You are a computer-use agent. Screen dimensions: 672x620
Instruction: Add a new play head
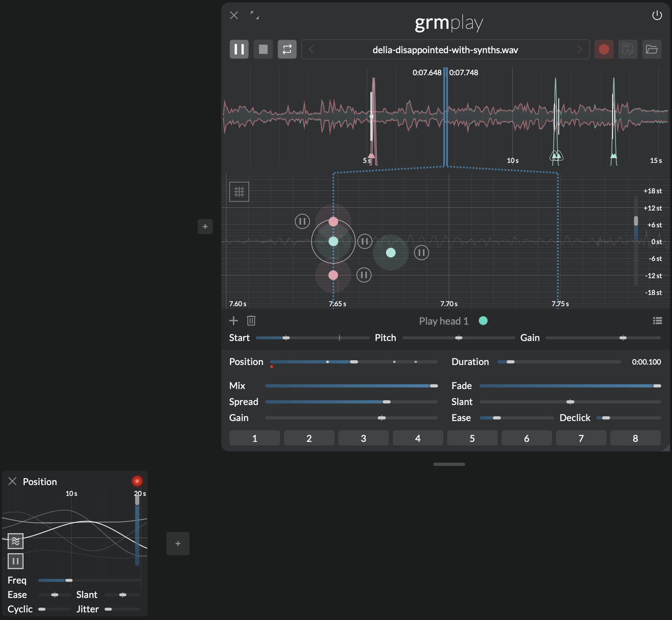(234, 321)
